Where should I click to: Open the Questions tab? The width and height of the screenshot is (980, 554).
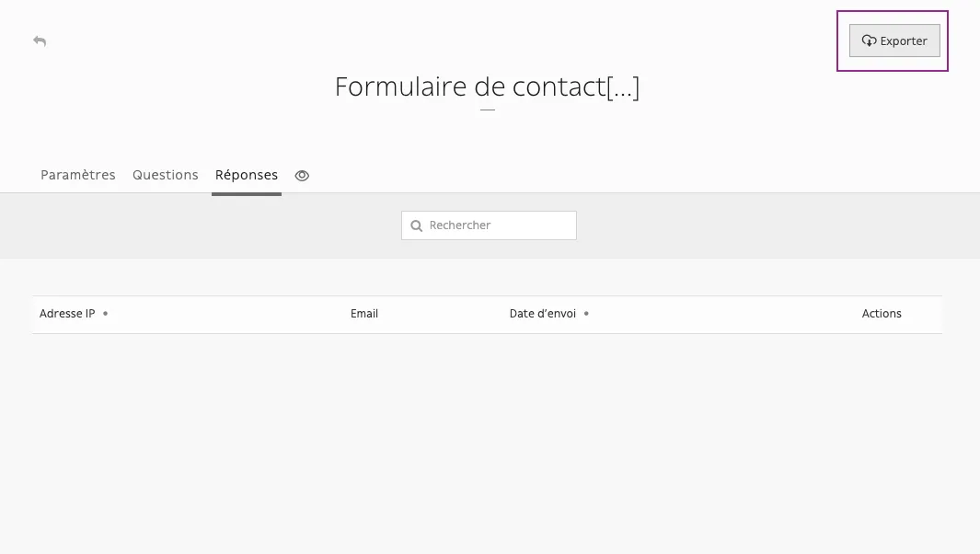coord(165,175)
